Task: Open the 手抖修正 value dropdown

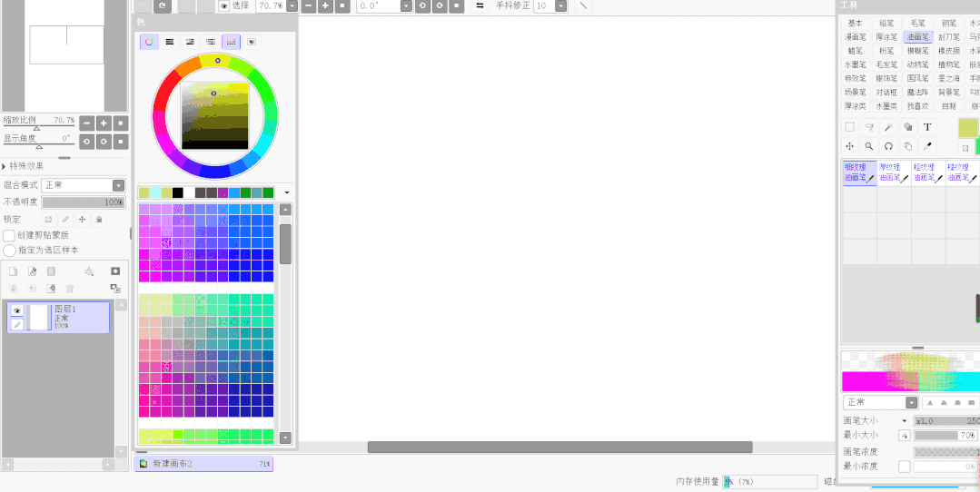Action: 561,5
